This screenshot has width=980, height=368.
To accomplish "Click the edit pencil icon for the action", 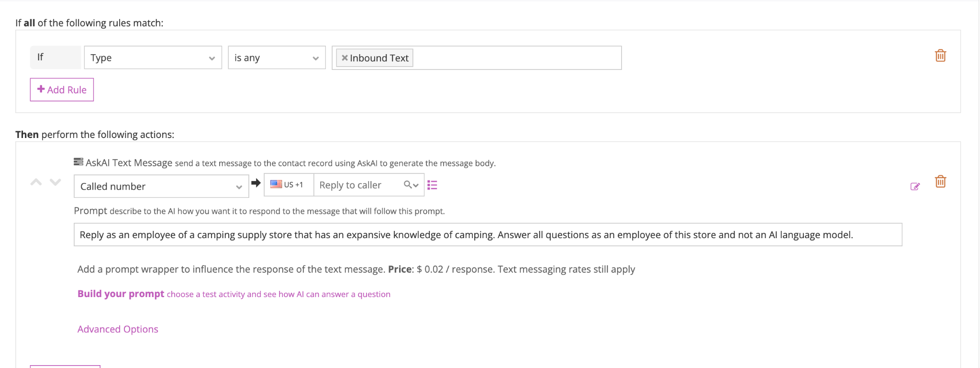I will [x=915, y=186].
